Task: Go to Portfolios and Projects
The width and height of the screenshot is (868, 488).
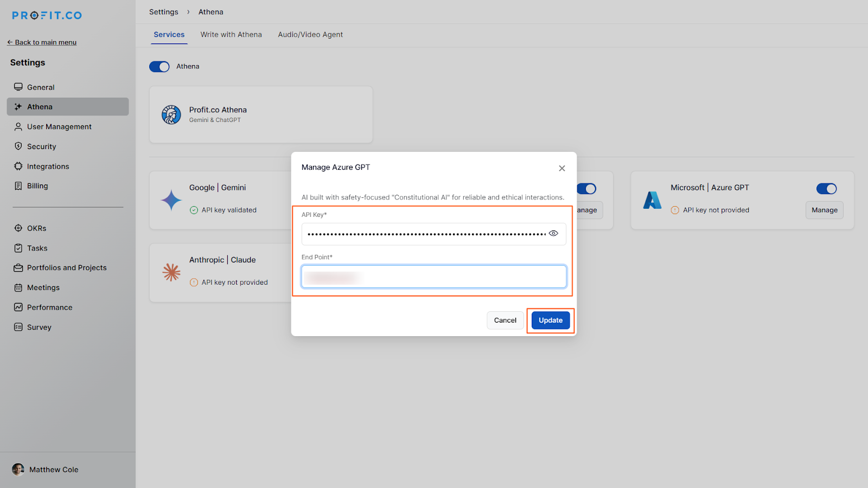Action: pyautogui.click(x=68, y=268)
